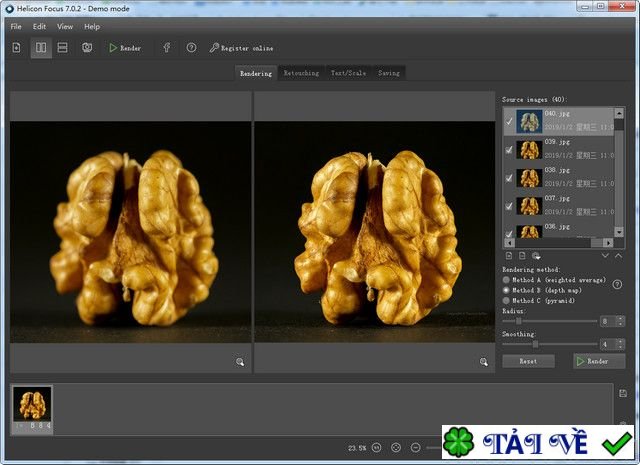Screen dimensions: 640x465
Task: Select the side-by-side vertical split view
Action: (x=40, y=48)
